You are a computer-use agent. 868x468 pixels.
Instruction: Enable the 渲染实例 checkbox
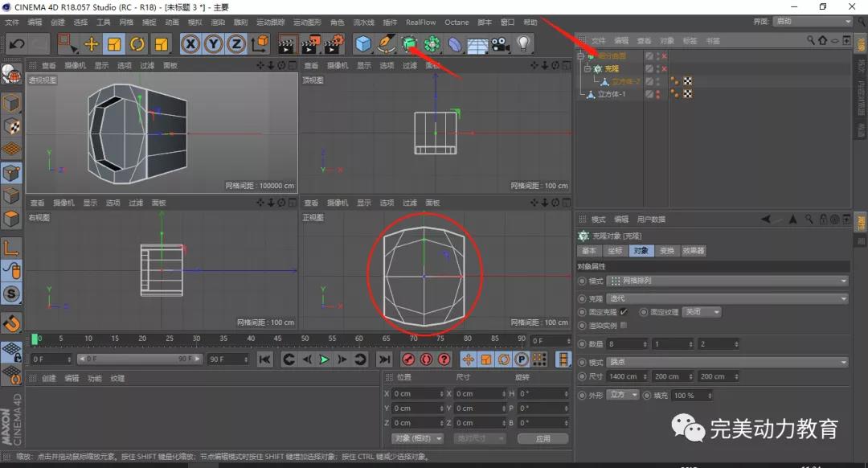coord(623,325)
